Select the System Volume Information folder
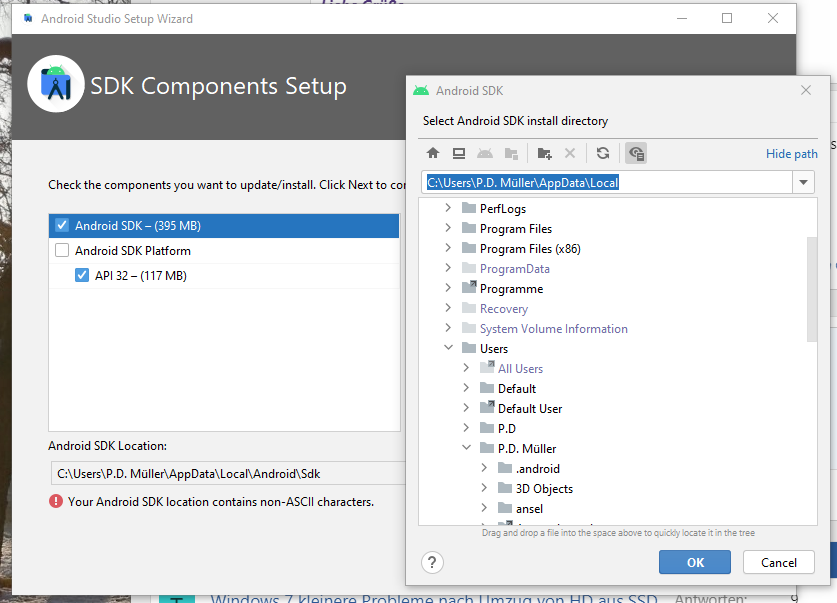This screenshot has height=603, width=837. pos(554,329)
